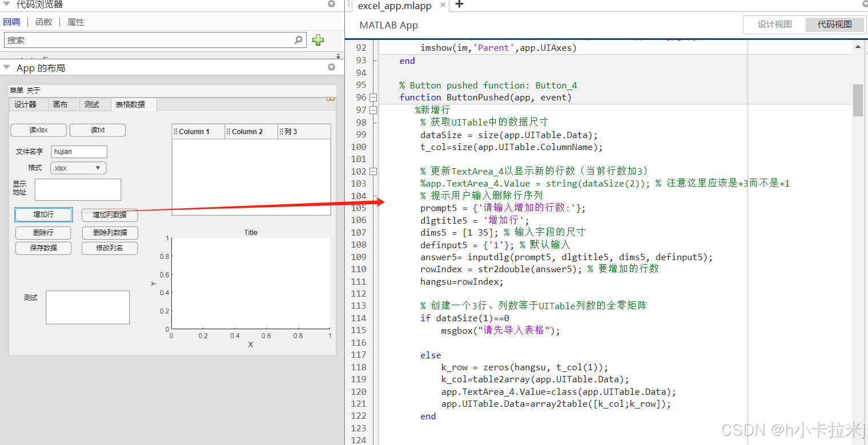Click the 读xlsx button
Screen dimensions: 868x445
tap(38, 130)
